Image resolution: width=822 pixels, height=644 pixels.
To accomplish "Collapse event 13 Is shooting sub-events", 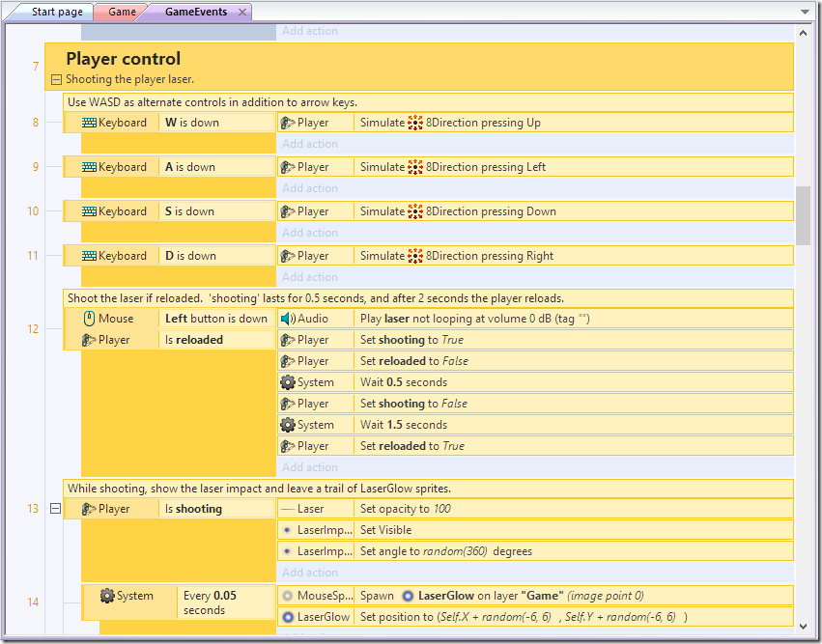I will [x=56, y=508].
